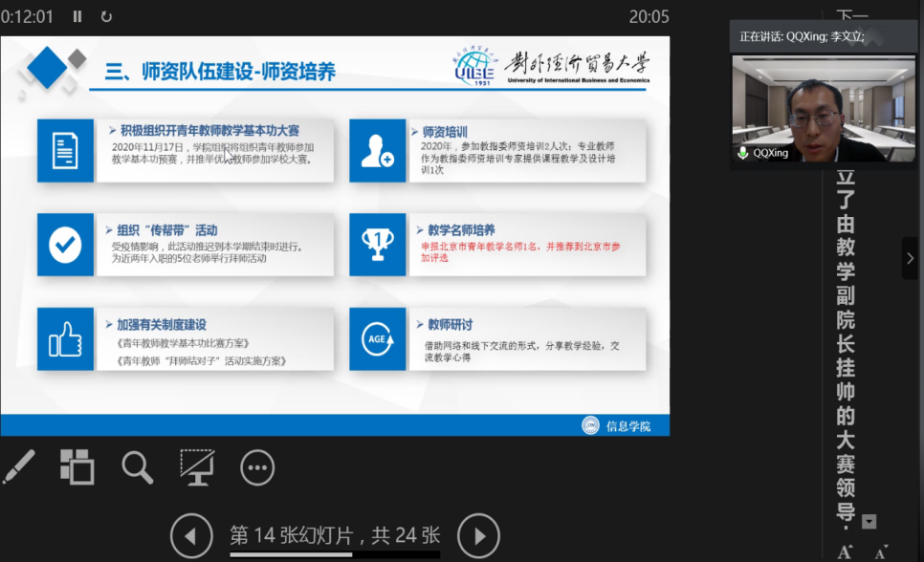Image resolution: width=924 pixels, height=562 pixels.
Task: Decrease the notes text size
Action: [880, 551]
